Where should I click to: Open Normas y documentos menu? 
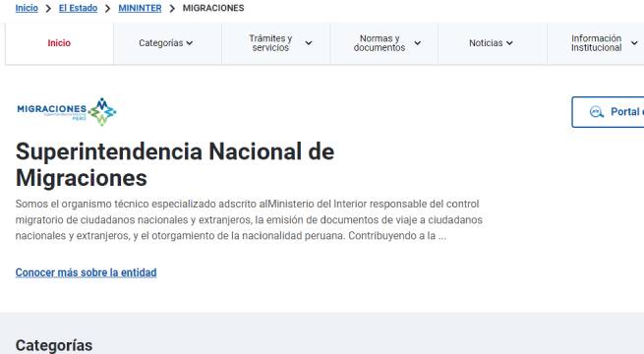coord(384,43)
